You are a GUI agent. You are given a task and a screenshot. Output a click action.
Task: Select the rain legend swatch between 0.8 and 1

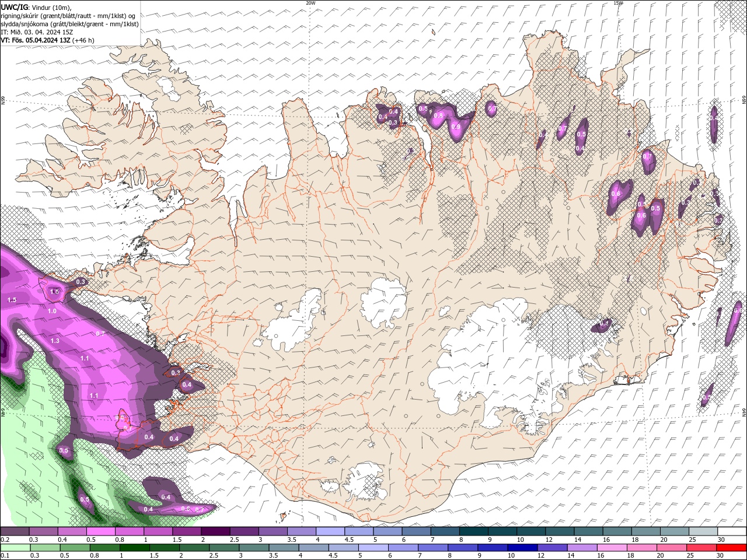104,548
